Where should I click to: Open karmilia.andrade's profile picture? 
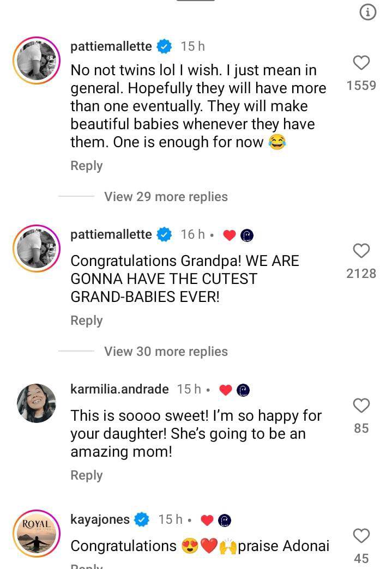(37, 403)
